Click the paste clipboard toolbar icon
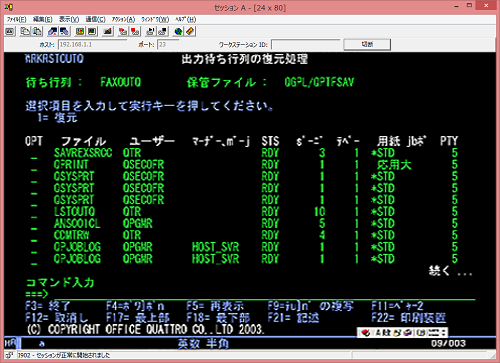 (x=37, y=31)
